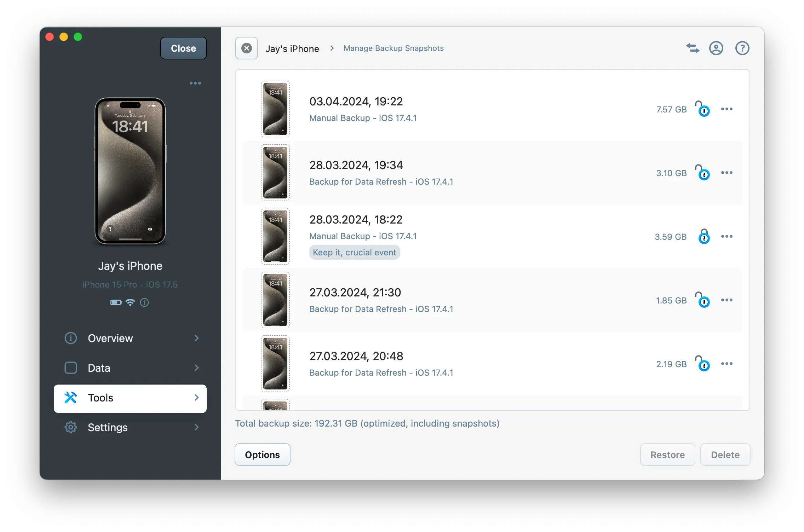Toggle the lock on the 3.59 GB backup
804x532 pixels.
click(x=703, y=236)
